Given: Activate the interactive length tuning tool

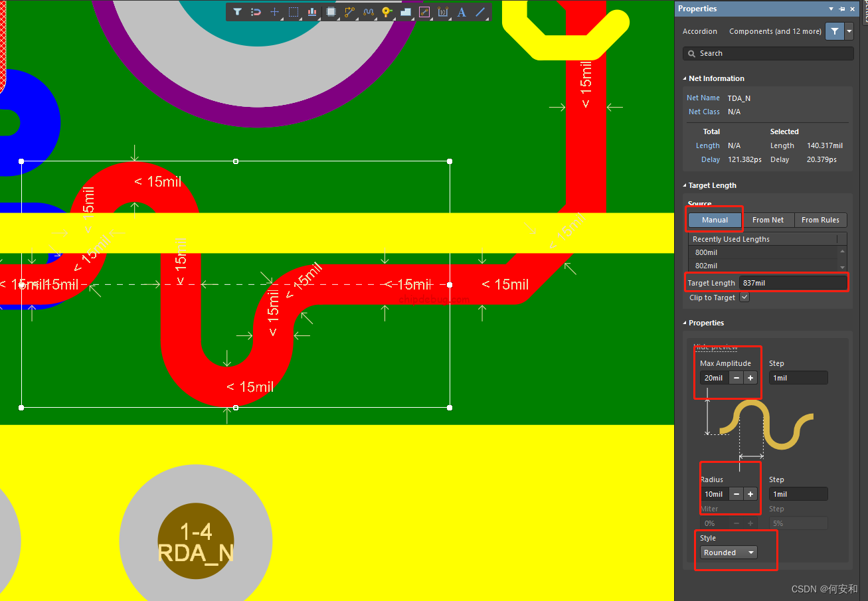Looking at the screenshot, I should pos(369,12).
